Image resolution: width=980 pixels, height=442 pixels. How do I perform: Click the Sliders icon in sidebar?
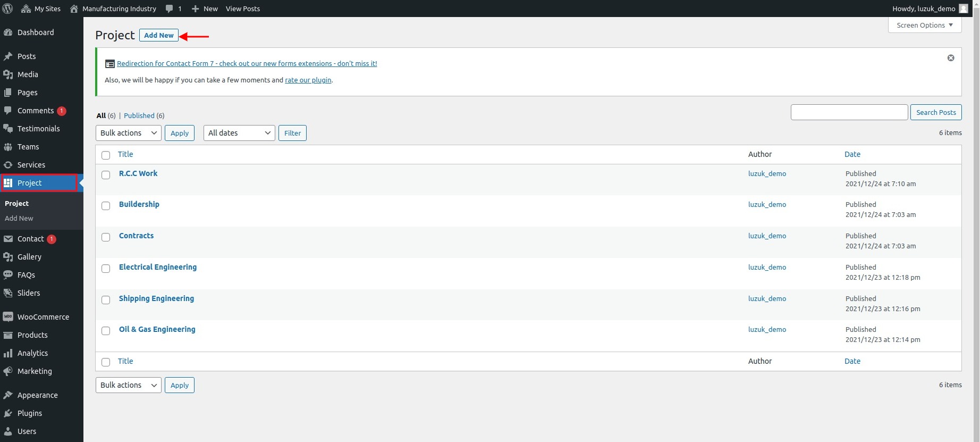(8, 293)
